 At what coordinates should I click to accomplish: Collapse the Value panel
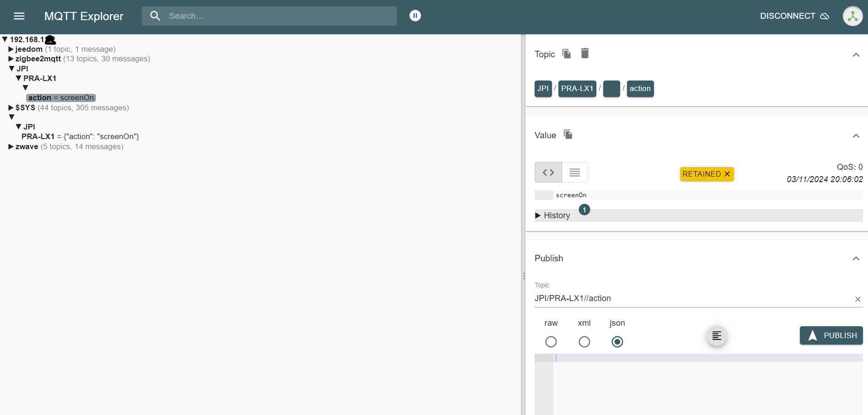[x=856, y=136]
